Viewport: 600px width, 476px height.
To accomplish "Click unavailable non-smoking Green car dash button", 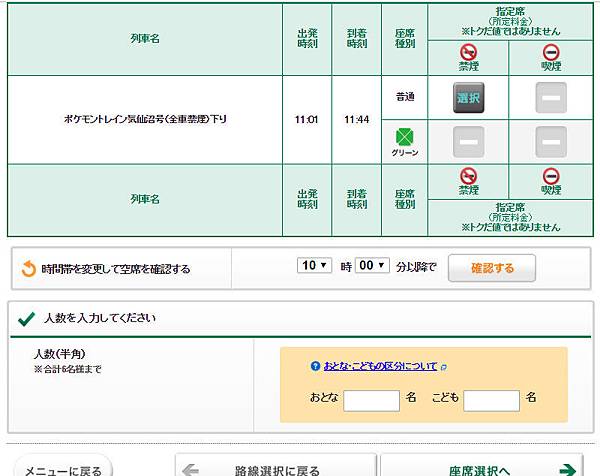I will pos(468,142).
